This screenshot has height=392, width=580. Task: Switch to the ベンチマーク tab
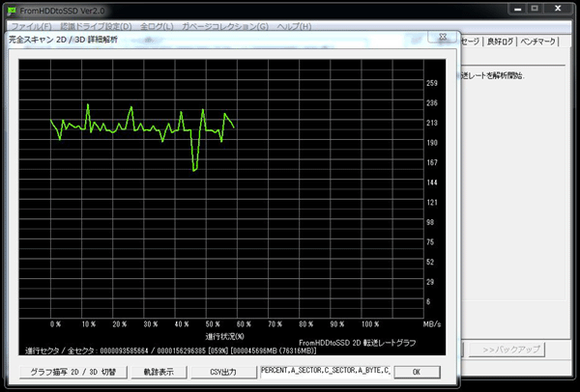pyautogui.click(x=537, y=42)
